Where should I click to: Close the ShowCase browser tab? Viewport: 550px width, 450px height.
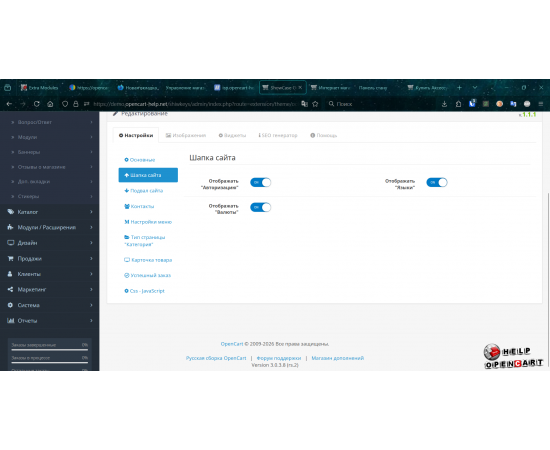point(300,88)
